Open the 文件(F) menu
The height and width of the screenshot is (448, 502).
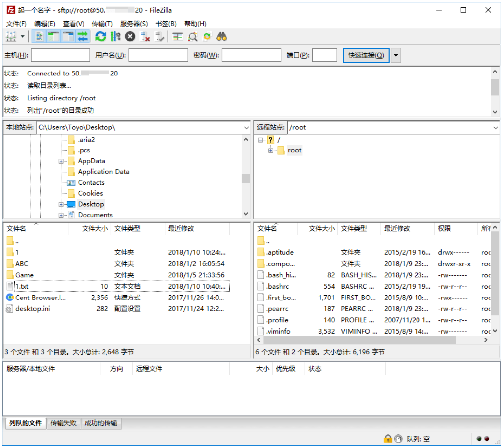click(16, 24)
